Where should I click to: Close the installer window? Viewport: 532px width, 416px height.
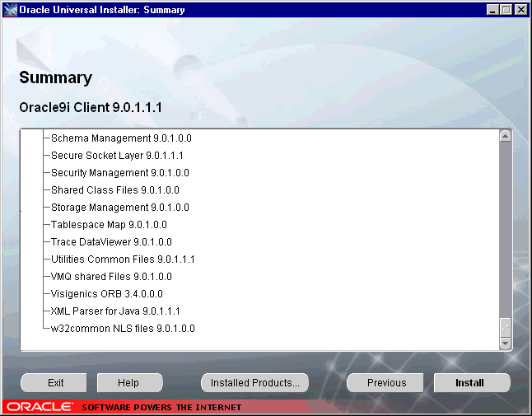click(520, 10)
